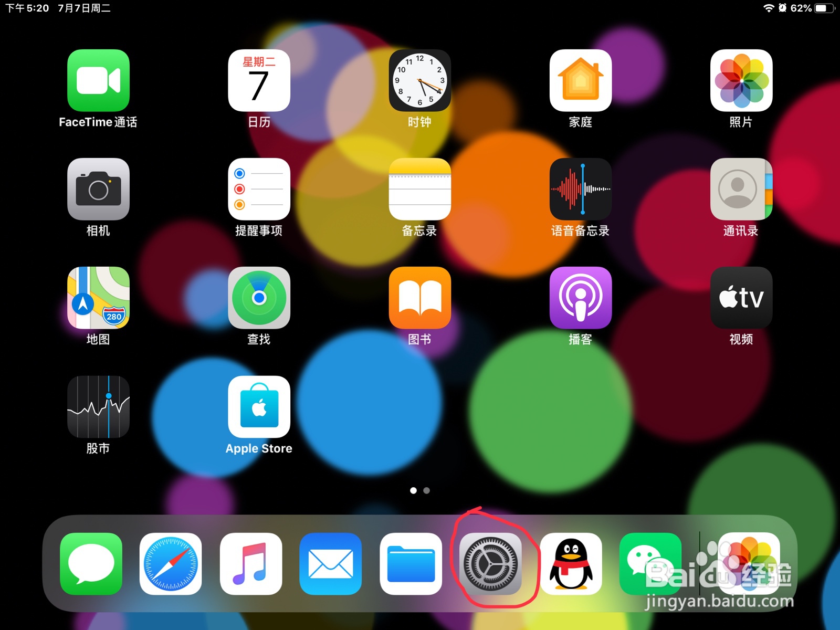
Task: Launch the 相机 camera app
Action: click(x=98, y=190)
